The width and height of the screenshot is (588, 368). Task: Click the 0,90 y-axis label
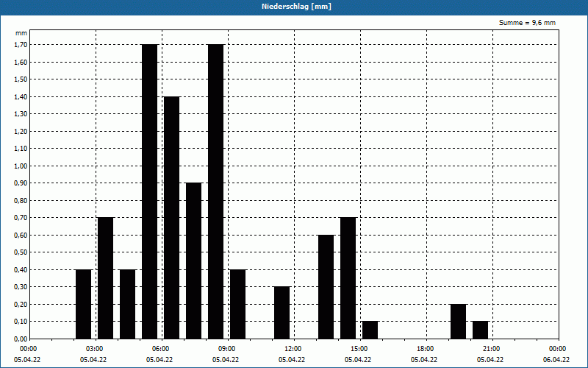(21, 183)
